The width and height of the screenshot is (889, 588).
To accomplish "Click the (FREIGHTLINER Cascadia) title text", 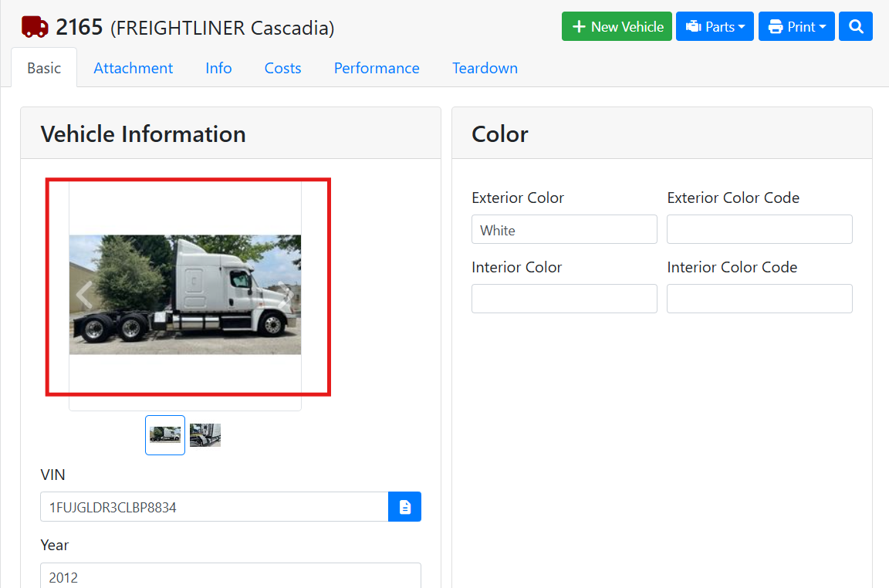I will point(222,28).
